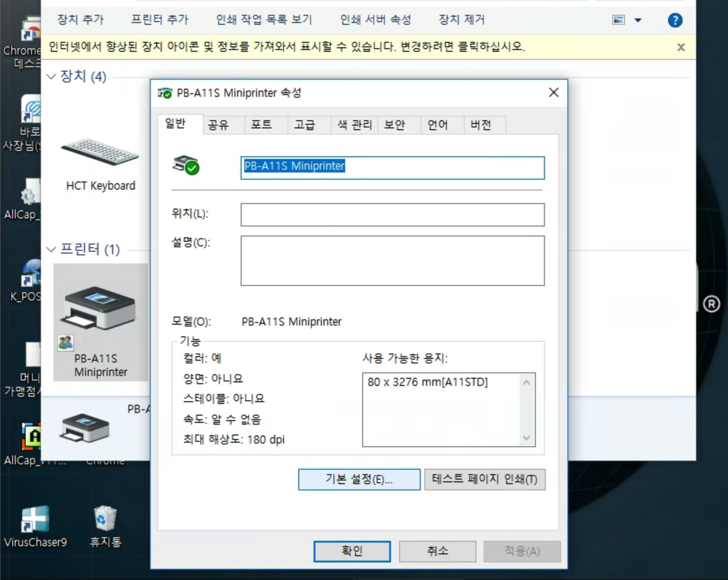
Task: Switch to the 색 관리 tab
Action: [355, 125]
